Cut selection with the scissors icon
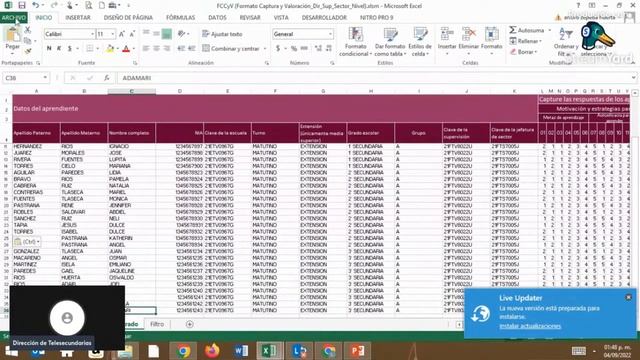Screen dimensions: 640x360 tap(27, 30)
